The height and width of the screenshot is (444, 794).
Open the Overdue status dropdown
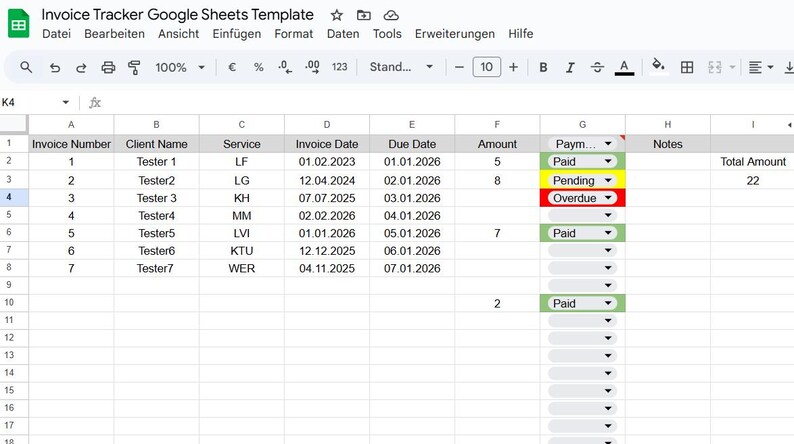point(608,198)
